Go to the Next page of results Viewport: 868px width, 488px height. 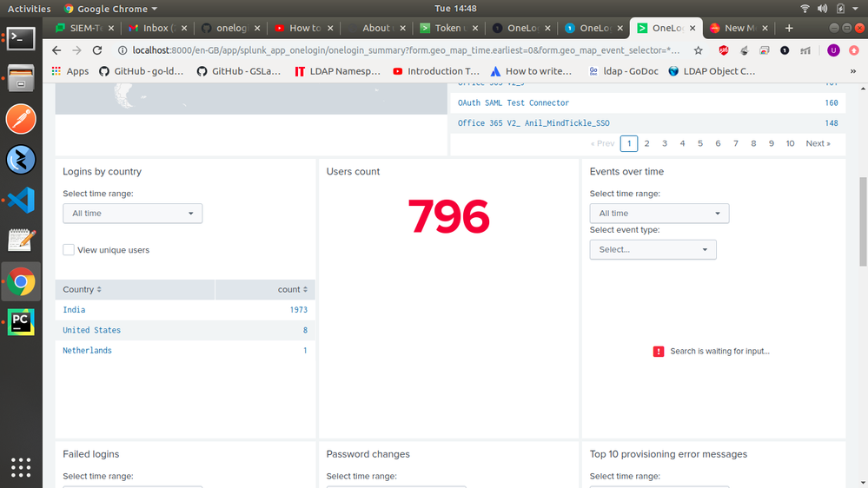(817, 143)
